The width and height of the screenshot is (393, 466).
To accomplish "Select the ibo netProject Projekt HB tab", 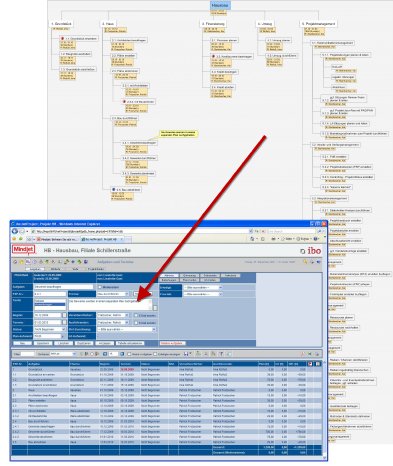I will click(103, 239).
